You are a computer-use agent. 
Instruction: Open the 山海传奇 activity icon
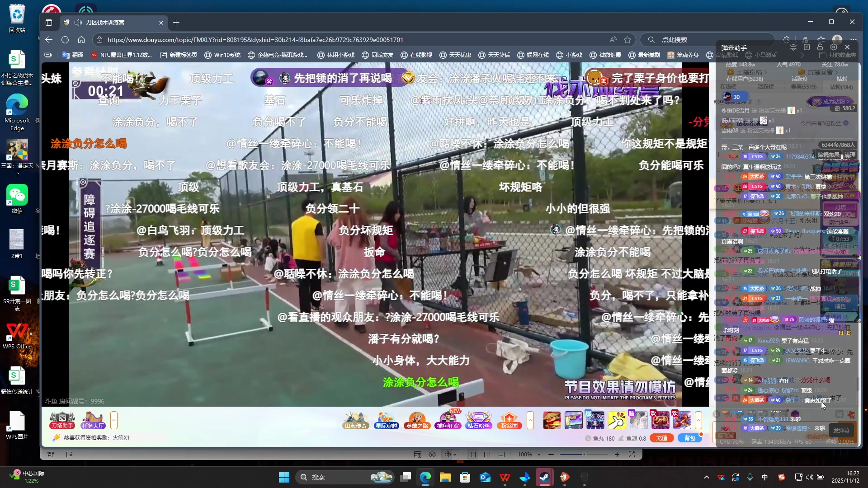tap(355, 420)
